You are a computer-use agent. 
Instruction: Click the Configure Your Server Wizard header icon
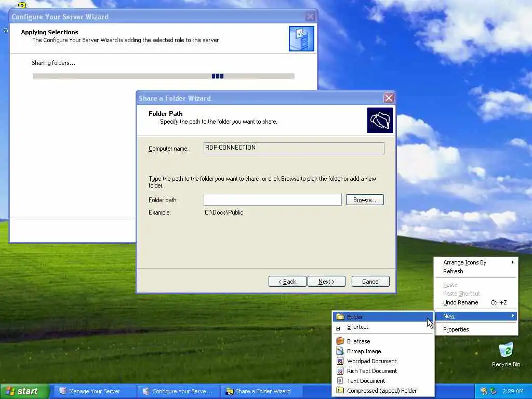pyautogui.click(x=301, y=38)
